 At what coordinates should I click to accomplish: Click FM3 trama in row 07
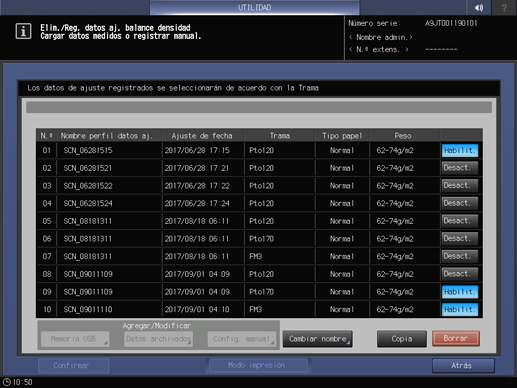tap(256, 256)
